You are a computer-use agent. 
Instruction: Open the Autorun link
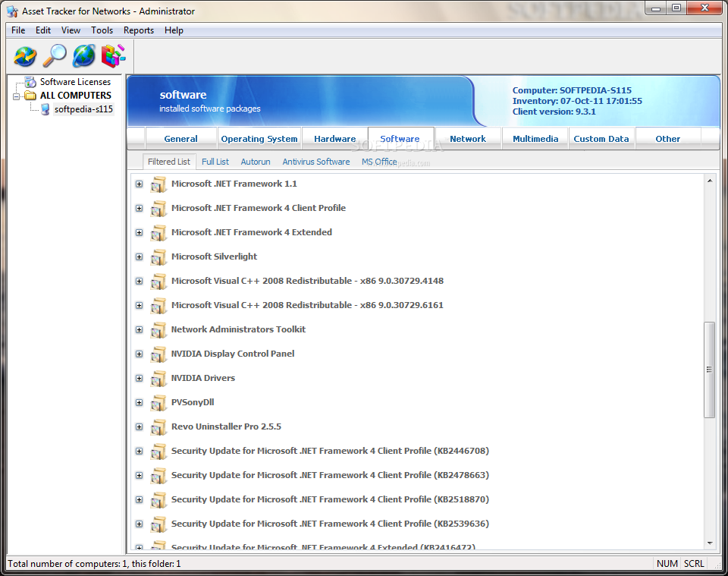[x=256, y=162]
